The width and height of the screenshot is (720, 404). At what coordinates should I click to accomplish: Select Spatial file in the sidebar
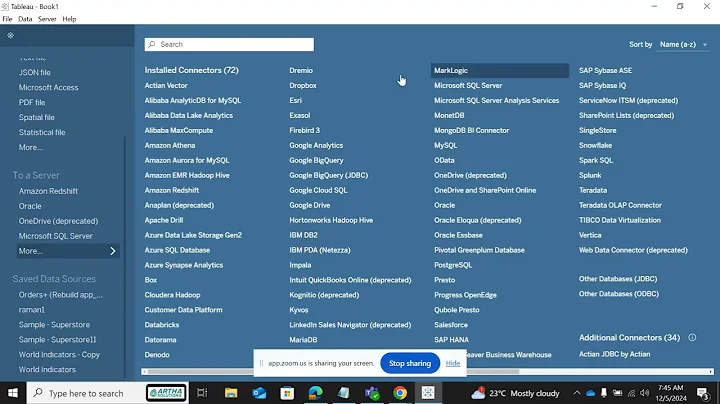pyautogui.click(x=36, y=117)
